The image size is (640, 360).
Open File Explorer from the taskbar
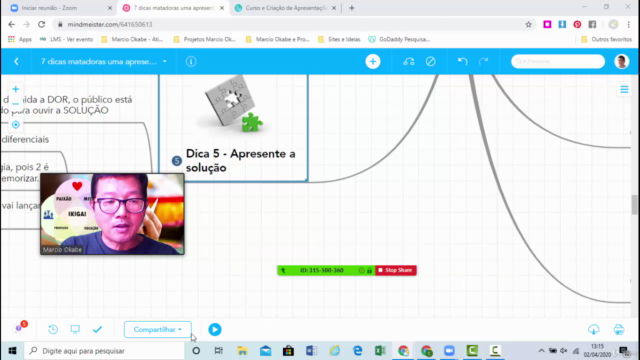click(x=242, y=351)
